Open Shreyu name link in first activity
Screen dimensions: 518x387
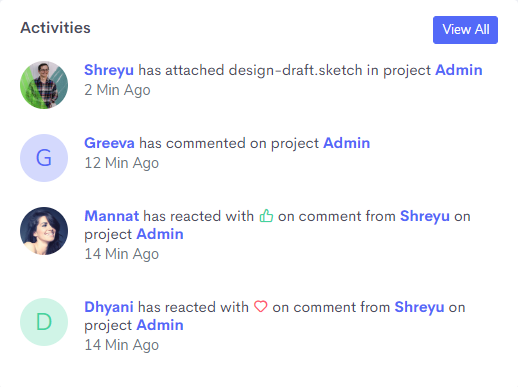pyautogui.click(x=109, y=70)
